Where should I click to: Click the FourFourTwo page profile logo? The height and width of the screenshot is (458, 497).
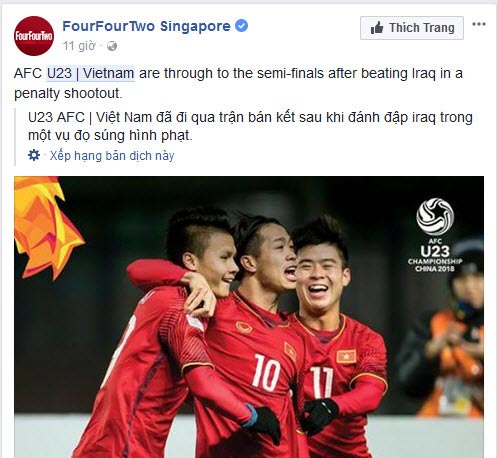coord(34,36)
